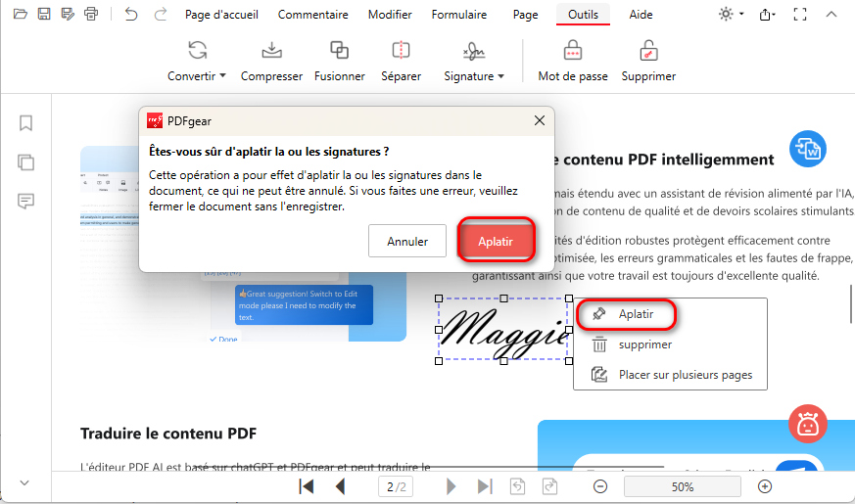The height and width of the screenshot is (504, 855).
Task: Undo the last action
Action: point(131,14)
